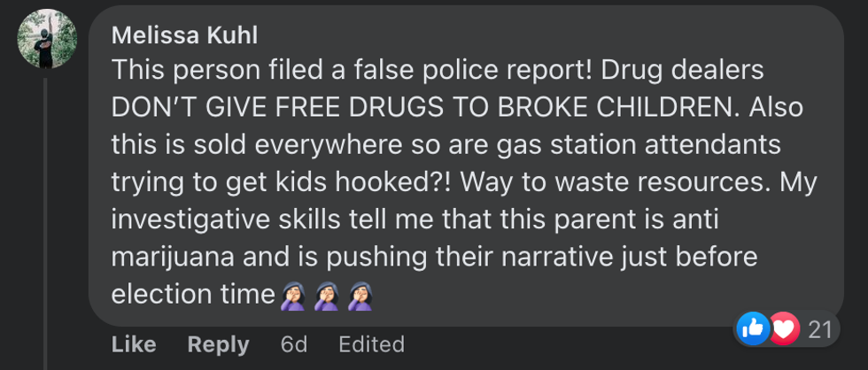Click the blue thumbs-up reaction icon
The image size is (868, 370).
(x=753, y=329)
